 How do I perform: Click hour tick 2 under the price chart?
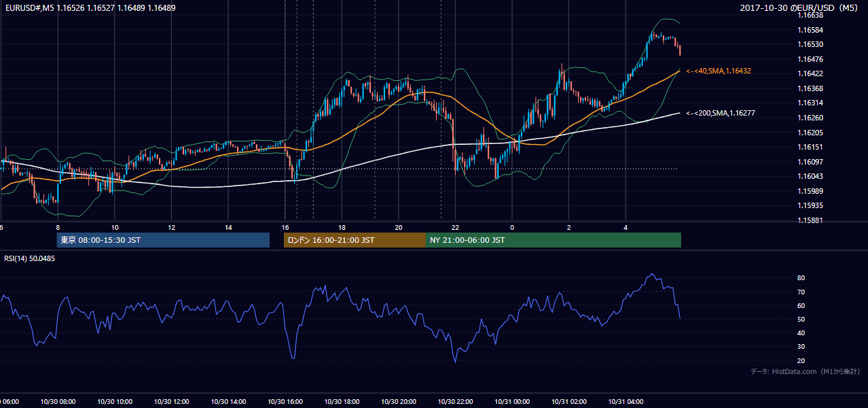pos(569,227)
